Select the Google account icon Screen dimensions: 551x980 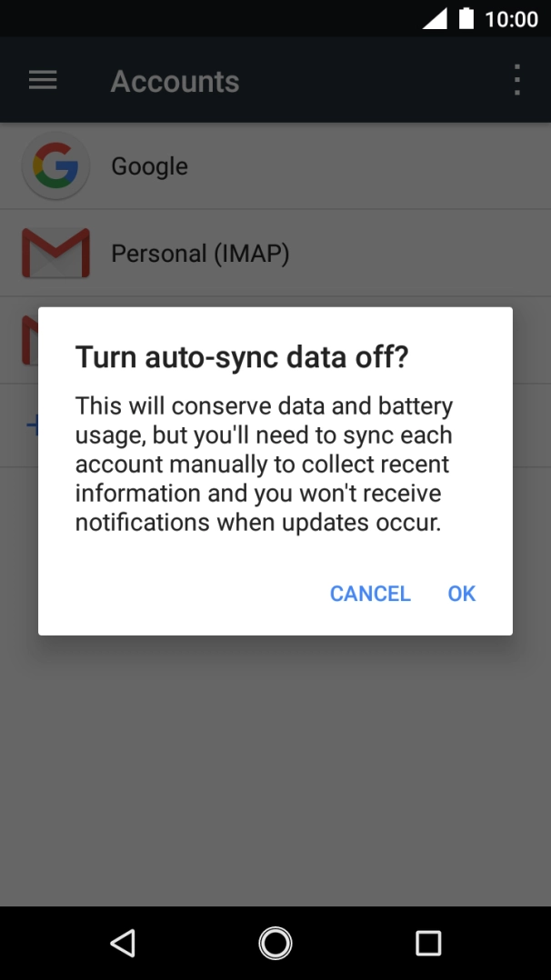click(x=55, y=165)
